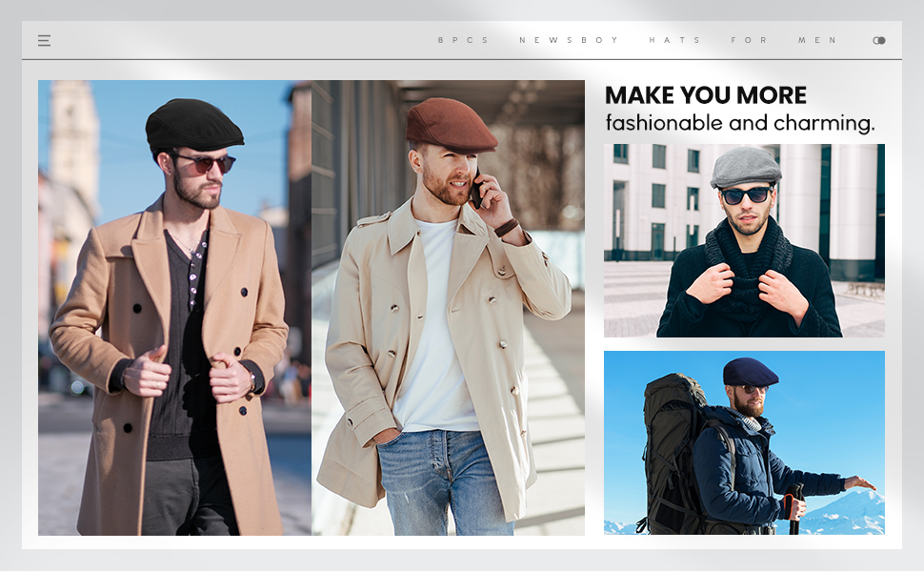
Task: Click the "MAKE YOU MORE" headline
Action: [x=705, y=95]
